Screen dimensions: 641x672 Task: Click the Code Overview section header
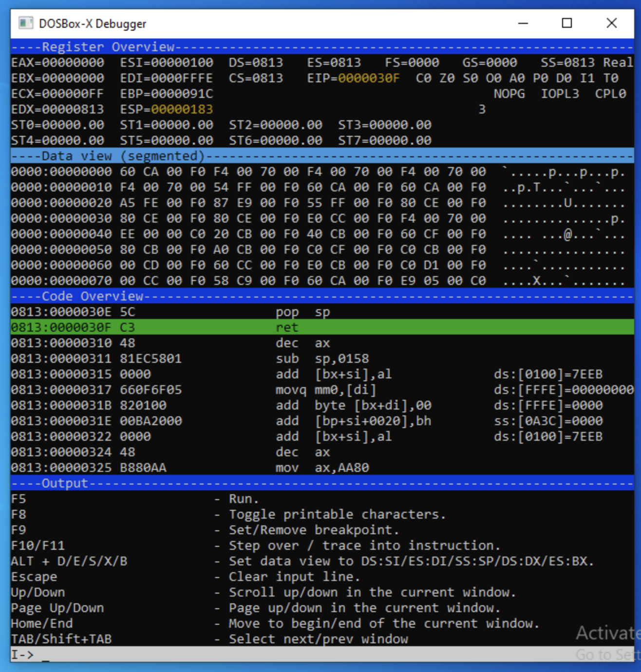(322, 296)
